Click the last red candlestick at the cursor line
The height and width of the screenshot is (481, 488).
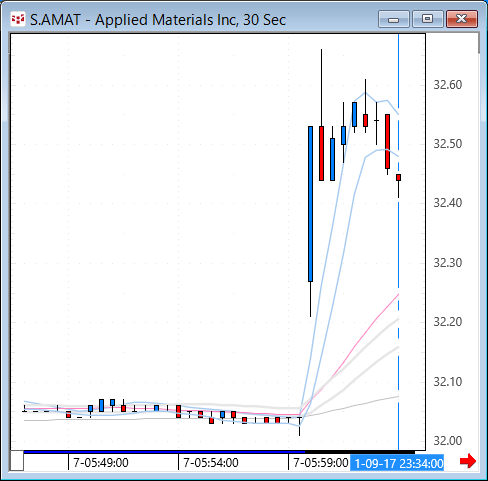[x=398, y=177]
